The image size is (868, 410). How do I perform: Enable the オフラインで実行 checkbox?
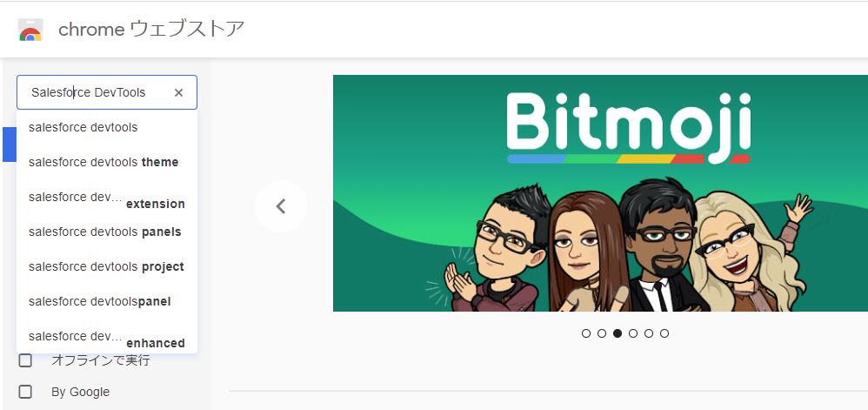25,360
